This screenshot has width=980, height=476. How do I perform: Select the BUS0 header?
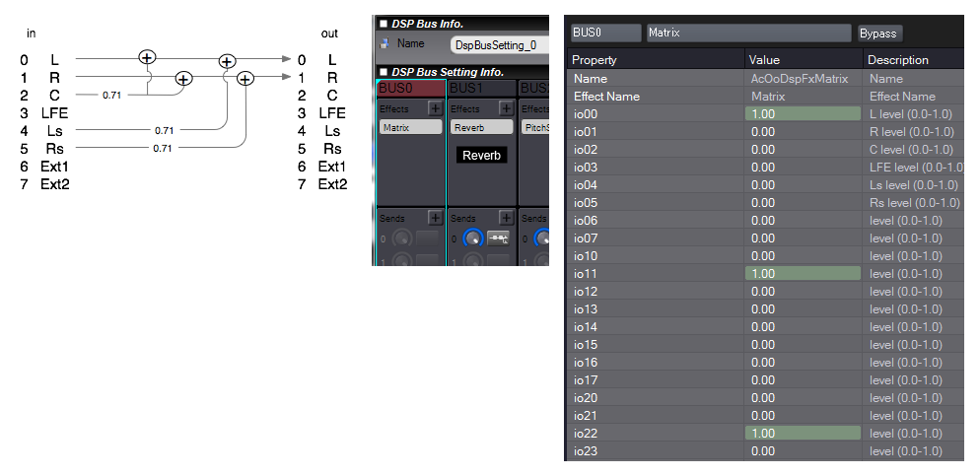click(x=411, y=89)
